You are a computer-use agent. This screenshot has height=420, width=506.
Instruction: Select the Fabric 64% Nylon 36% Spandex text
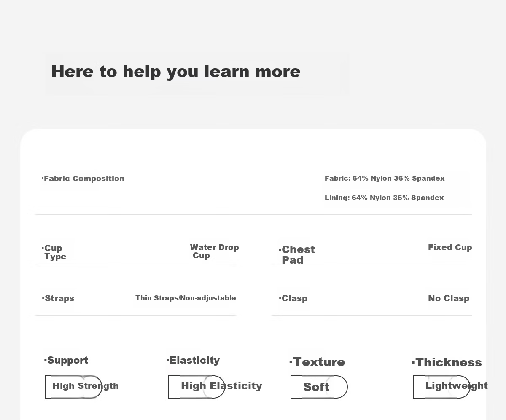click(385, 178)
